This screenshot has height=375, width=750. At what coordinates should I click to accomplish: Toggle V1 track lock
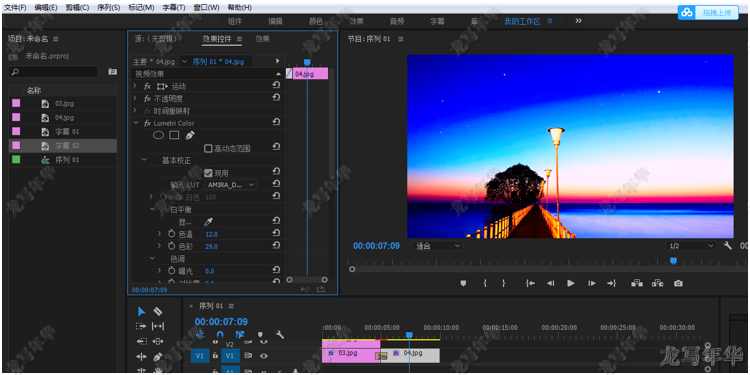(215, 355)
